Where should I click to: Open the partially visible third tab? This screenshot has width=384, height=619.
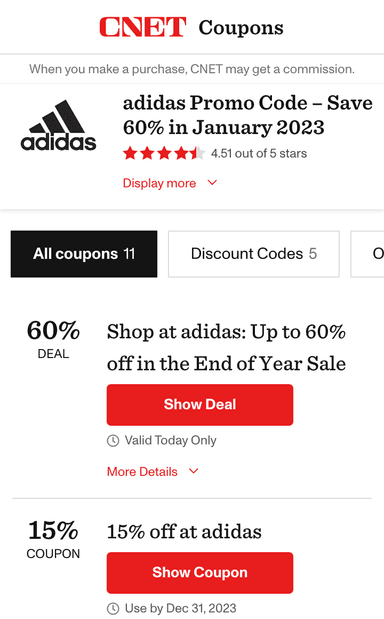coord(367,254)
